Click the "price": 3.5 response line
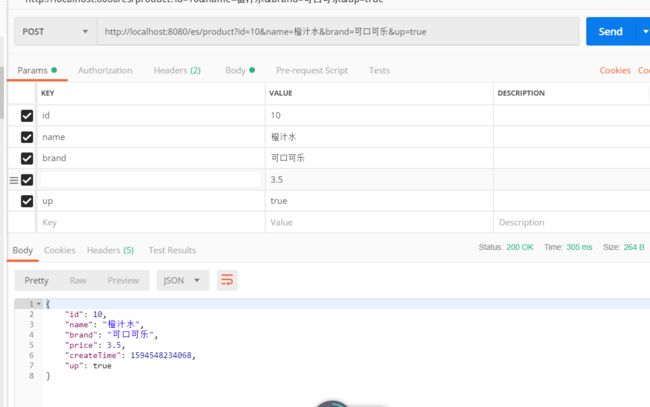This screenshot has height=407, width=650. pos(95,345)
